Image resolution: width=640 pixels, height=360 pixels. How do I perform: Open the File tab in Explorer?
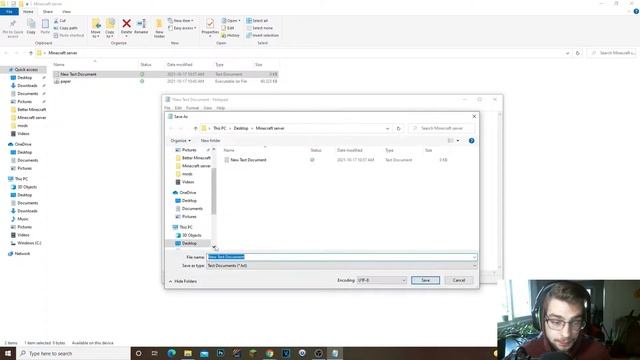(x=9, y=11)
